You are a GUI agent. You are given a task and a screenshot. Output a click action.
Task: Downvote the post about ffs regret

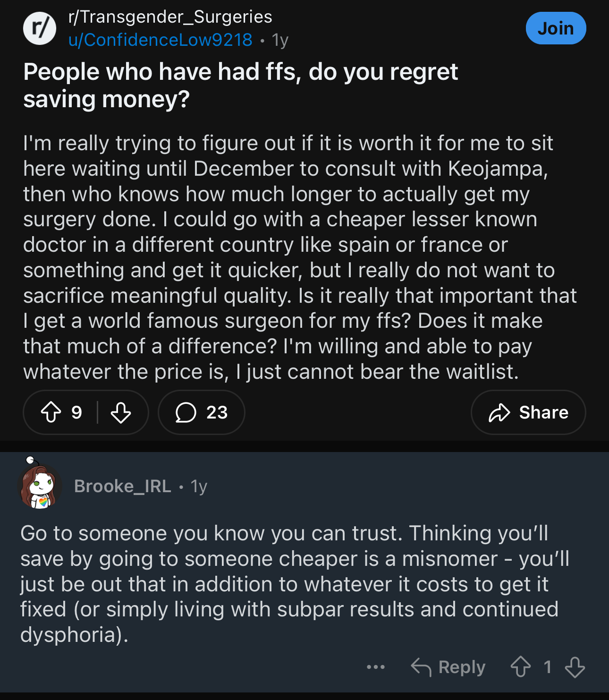[121, 412]
